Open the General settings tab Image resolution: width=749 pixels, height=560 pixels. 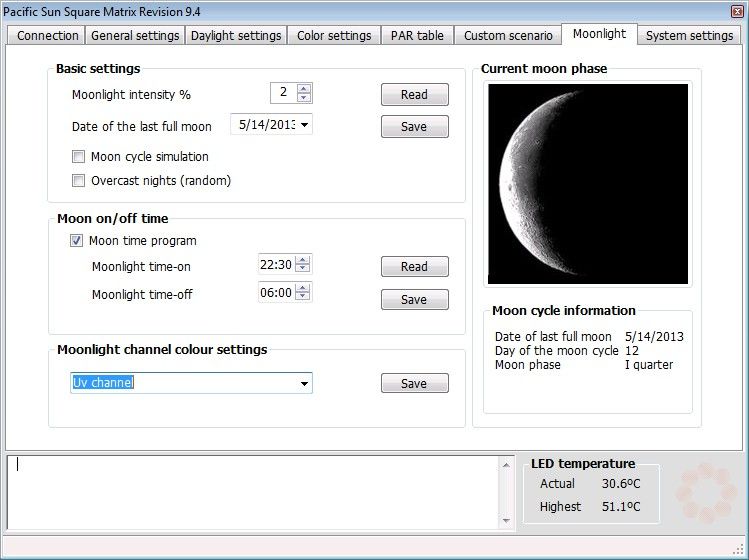[x=135, y=36]
